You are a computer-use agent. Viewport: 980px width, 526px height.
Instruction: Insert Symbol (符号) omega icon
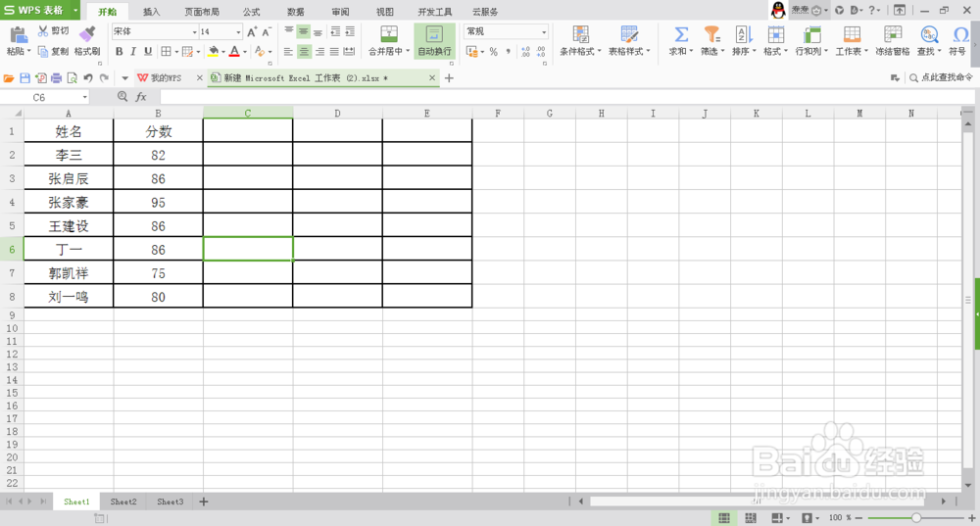960,34
